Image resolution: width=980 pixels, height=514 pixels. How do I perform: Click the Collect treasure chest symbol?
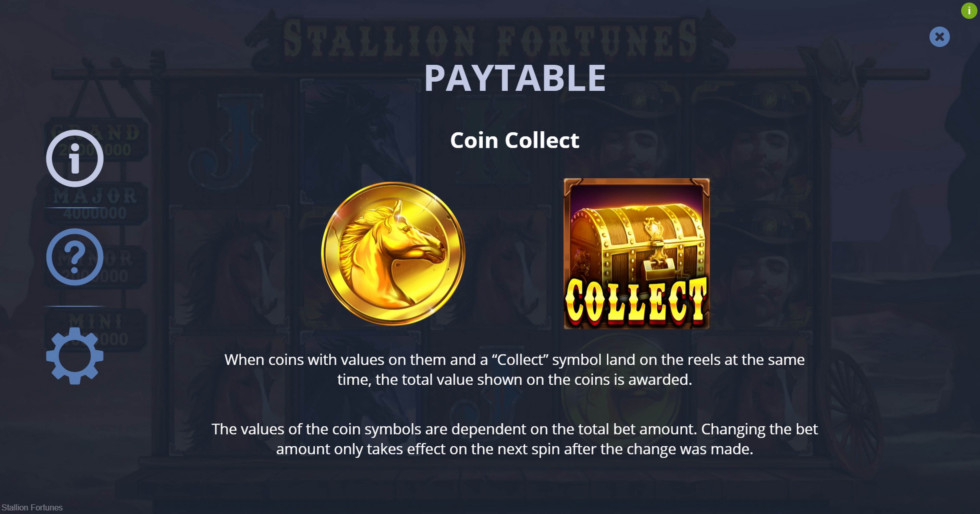tap(636, 253)
